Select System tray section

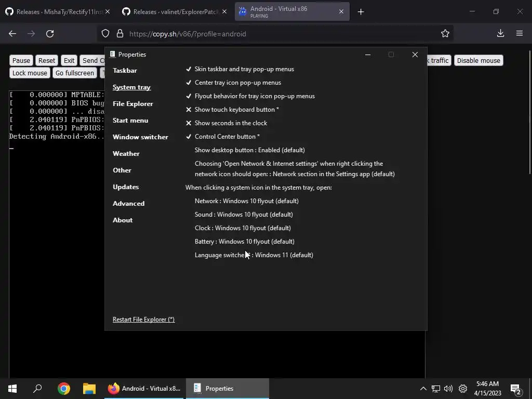[x=131, y=87]
